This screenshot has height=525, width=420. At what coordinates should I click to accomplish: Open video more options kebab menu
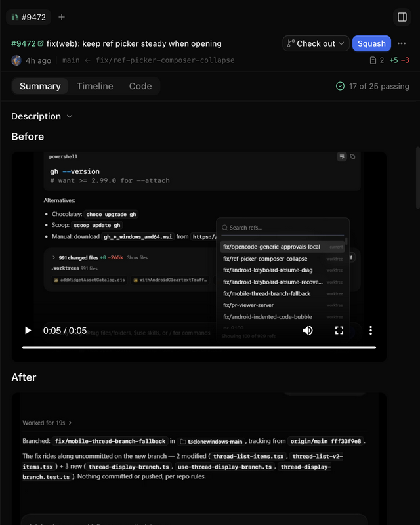tap(370, 331)
